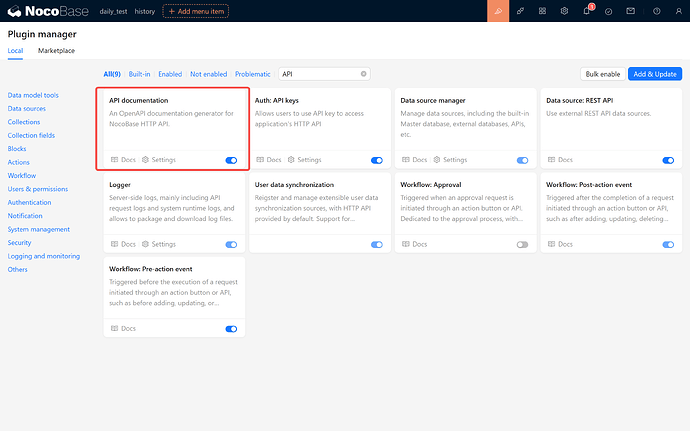Open Docs for Data source manager
The width and height of the screenshot is (690, 431).
(415, 160)
